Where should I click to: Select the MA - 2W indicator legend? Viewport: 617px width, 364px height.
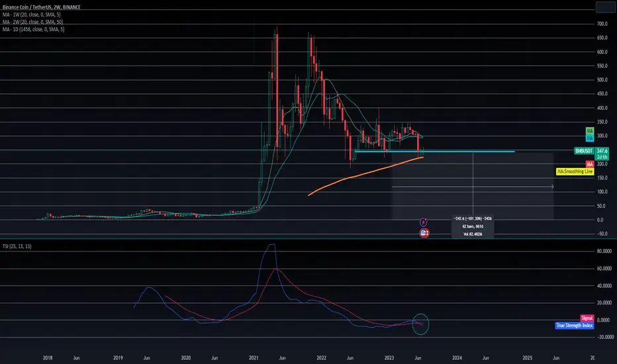click(32, 22)
